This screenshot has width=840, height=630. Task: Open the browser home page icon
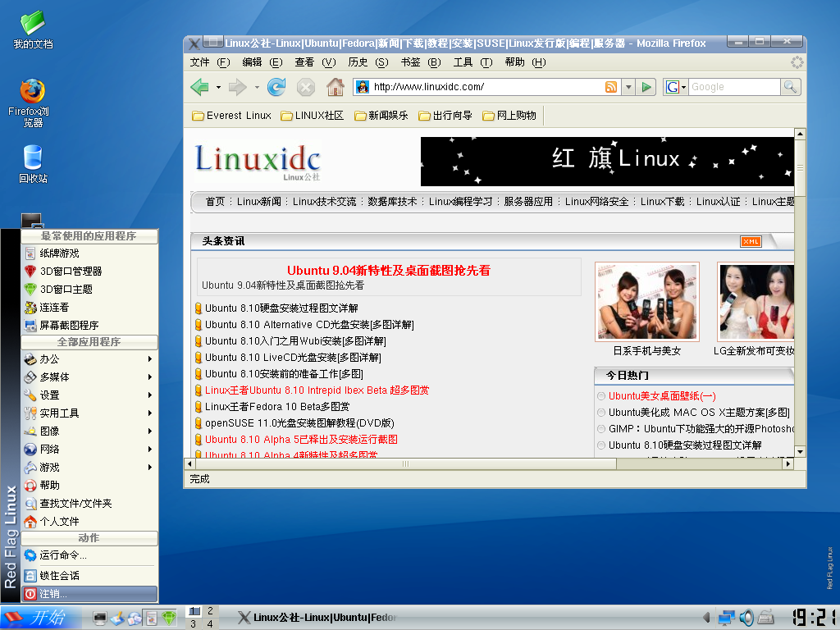[334, 86]
